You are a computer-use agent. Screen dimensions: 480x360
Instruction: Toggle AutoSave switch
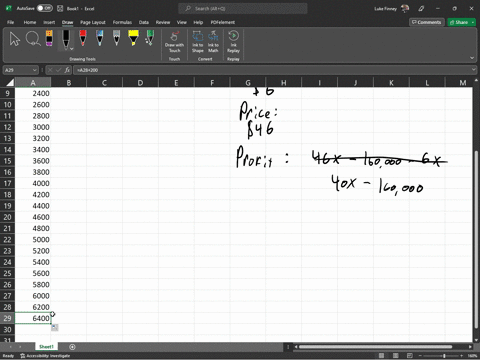[x=45, y=8]
